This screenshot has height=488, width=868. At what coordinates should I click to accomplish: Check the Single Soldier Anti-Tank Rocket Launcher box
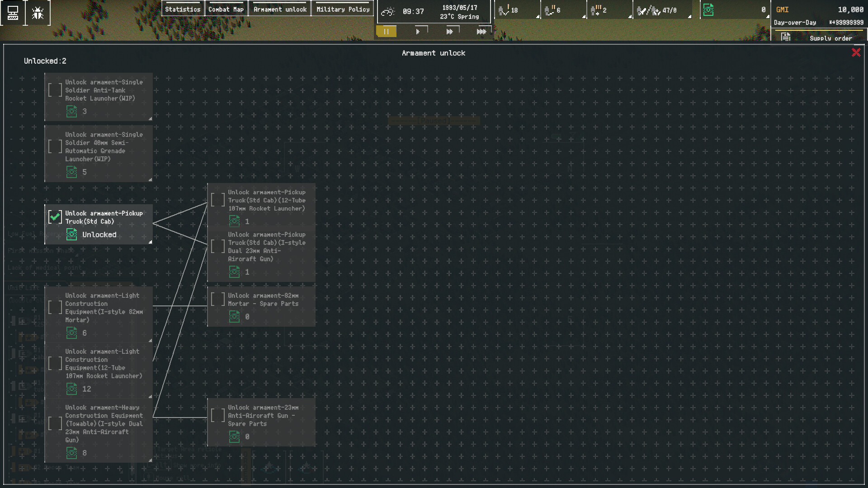tap(55, 90)
